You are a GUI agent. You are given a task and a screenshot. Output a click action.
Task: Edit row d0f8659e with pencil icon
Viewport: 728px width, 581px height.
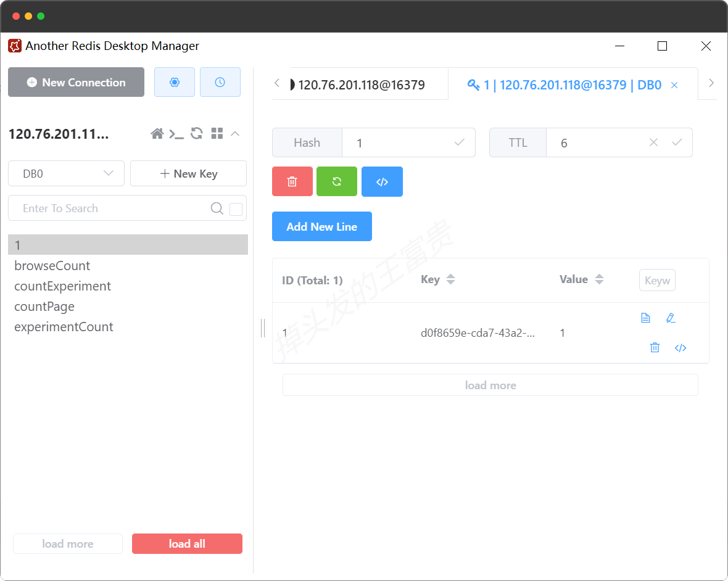point(671,318)
